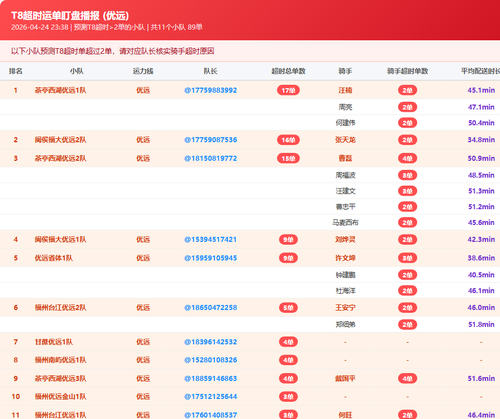Open captain link @17512125644
Image resolution: width=500 pixels, height=419 pixels.
tap(211, 397)
